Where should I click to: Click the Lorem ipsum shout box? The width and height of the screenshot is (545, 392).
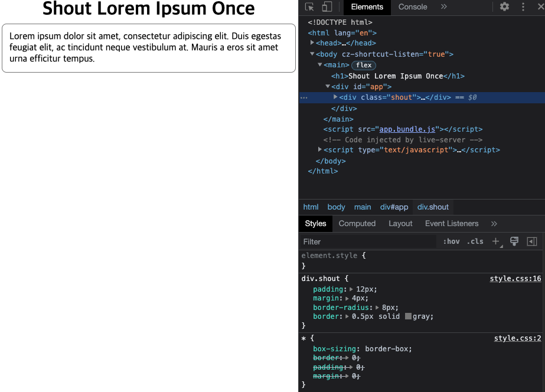click(149, 48)
